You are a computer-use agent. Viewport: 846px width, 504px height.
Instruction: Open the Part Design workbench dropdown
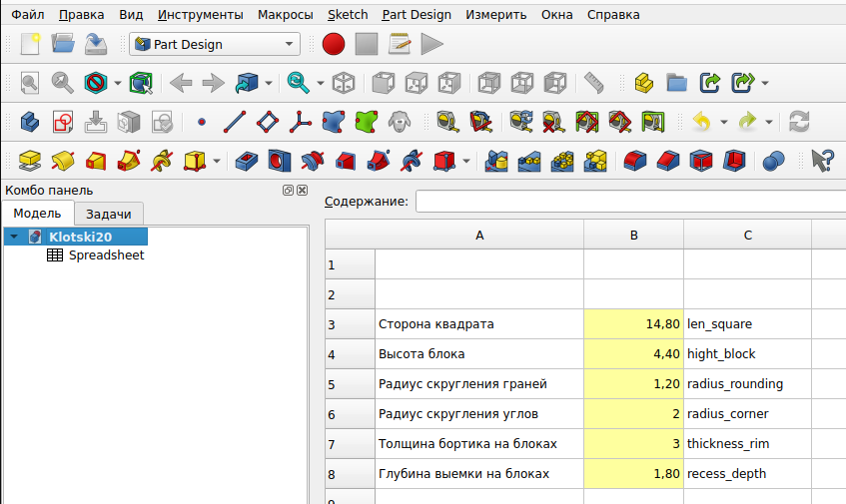[x=214, y=44]
